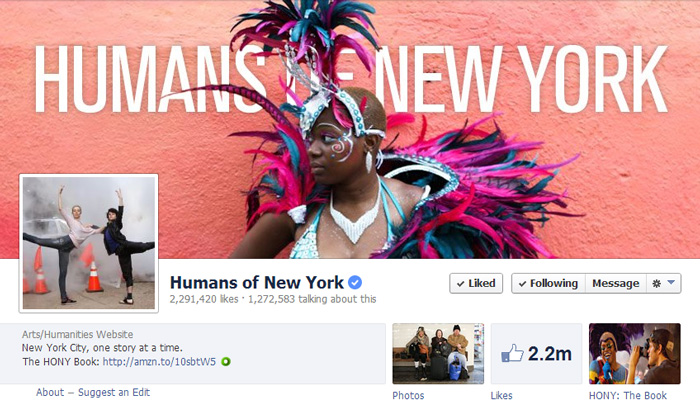700x412 pixels.
Task: Select the HONY: The Book label
Action: pos(627,395)
